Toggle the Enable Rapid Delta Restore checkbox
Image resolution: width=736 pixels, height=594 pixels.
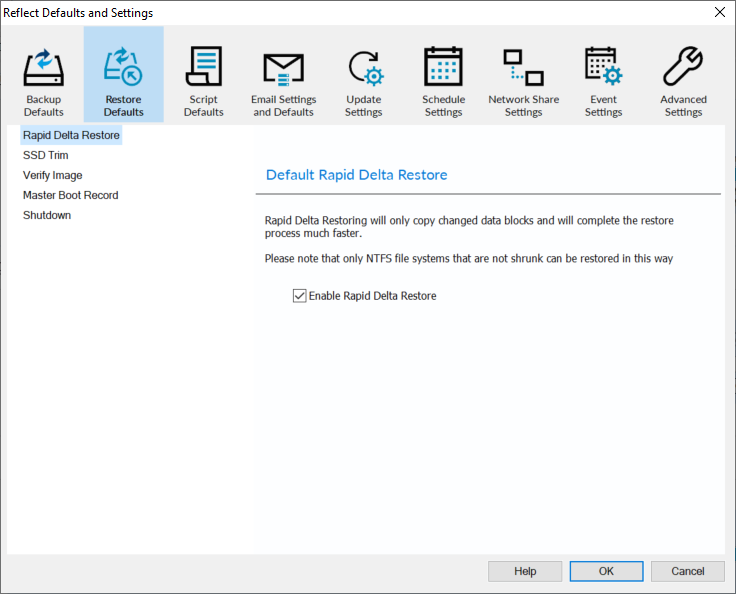[x=299, y=296]
